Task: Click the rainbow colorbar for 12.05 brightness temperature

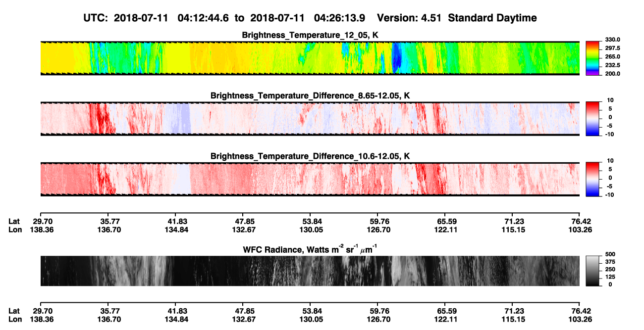Action: [592, 58]
